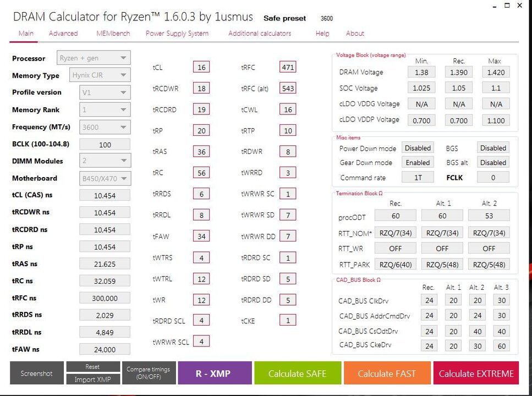Click the Power Down mode Disabled field

click(418, 147)
